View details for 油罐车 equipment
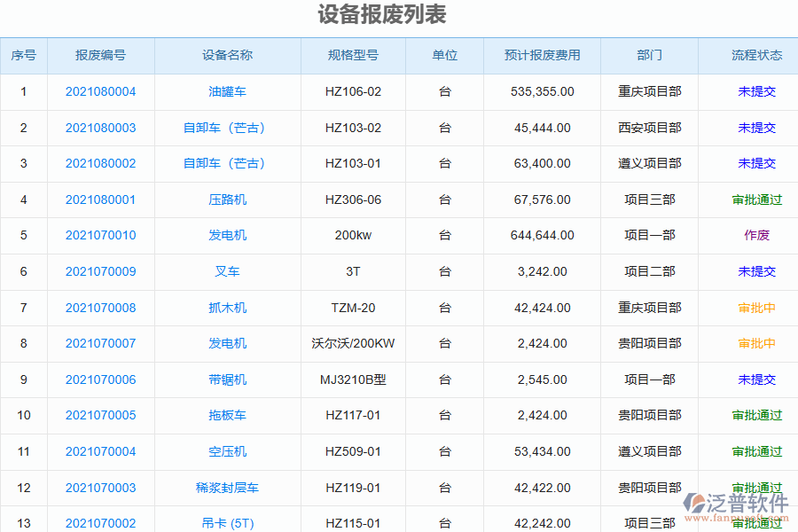 227,91
